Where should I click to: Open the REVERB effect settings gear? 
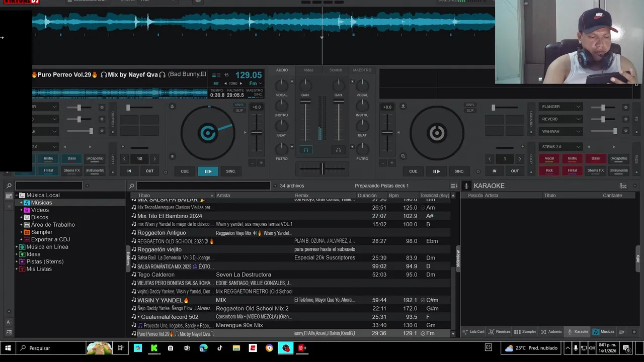coord(625,119)
